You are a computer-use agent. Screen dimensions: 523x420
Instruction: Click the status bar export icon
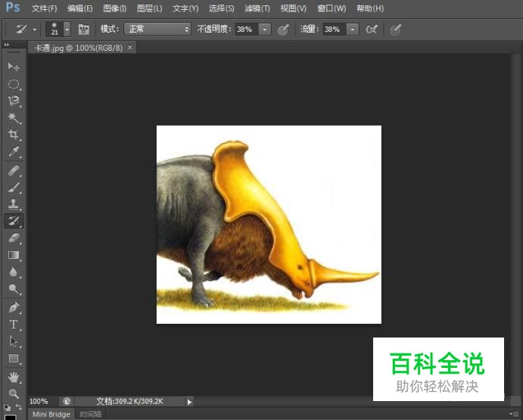pos(67,401)
